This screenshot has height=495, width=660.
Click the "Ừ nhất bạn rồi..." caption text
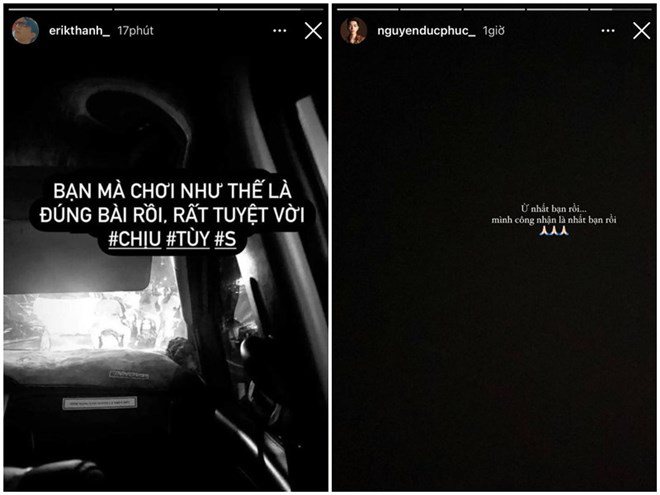click(x=554, y=209)
